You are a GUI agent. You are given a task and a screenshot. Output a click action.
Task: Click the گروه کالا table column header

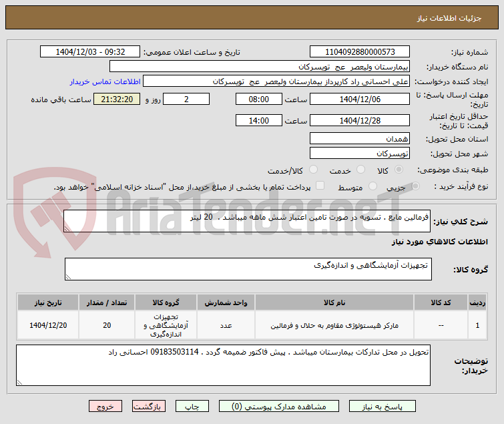[166, 302]
